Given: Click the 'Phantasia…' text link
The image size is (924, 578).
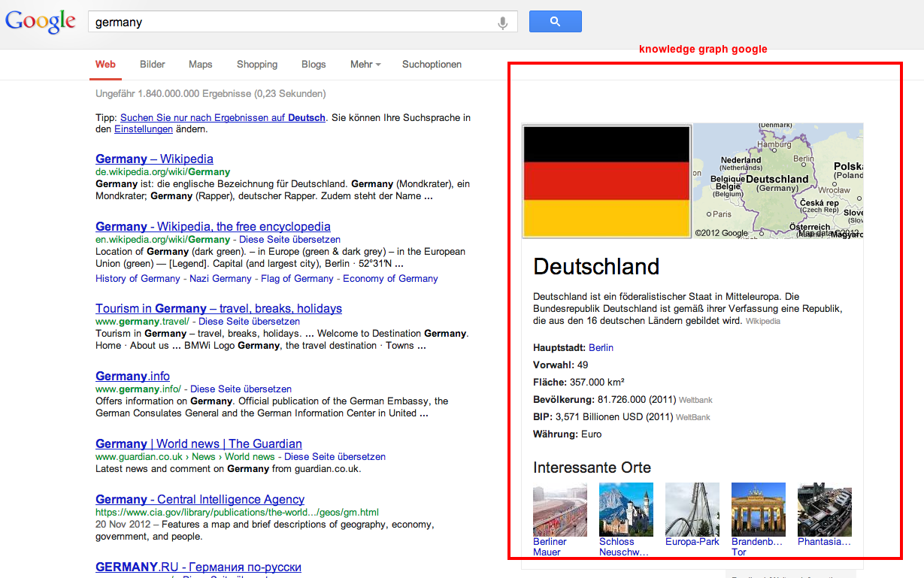Looking at the screenshot, I should [824, 541].
